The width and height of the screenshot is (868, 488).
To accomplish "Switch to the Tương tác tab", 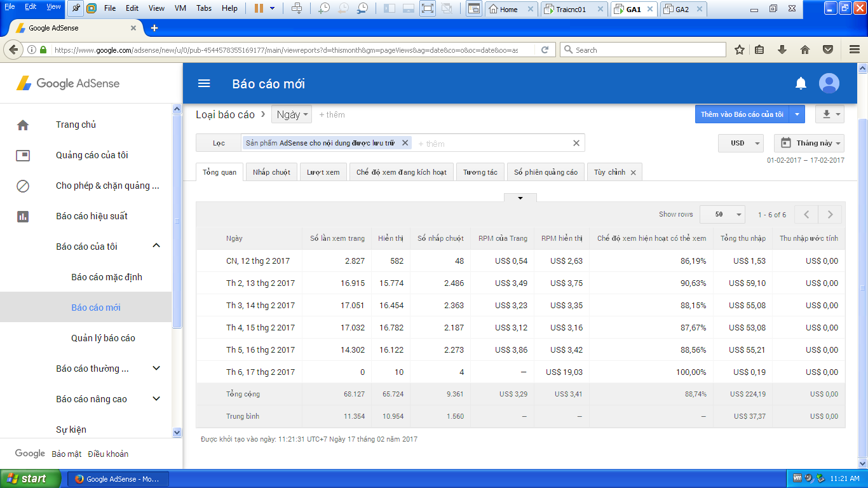I will (x=480, y=172).
